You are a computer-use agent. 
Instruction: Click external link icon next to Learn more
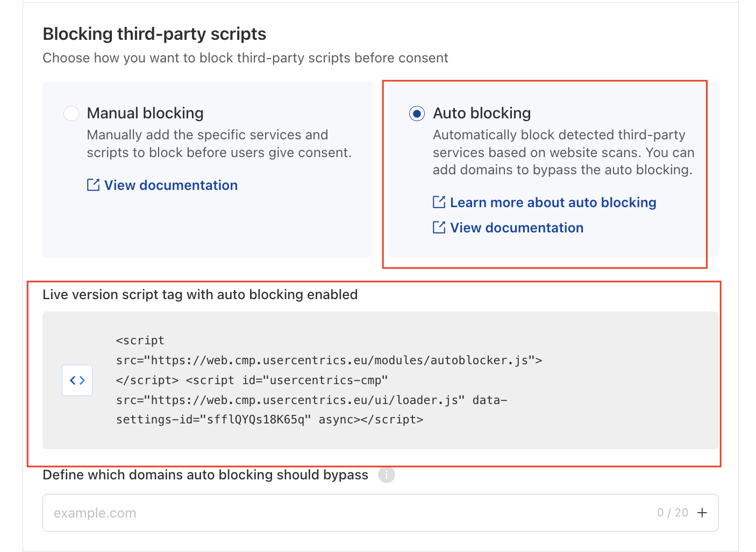pyautogui.click(x=439, y=202)
